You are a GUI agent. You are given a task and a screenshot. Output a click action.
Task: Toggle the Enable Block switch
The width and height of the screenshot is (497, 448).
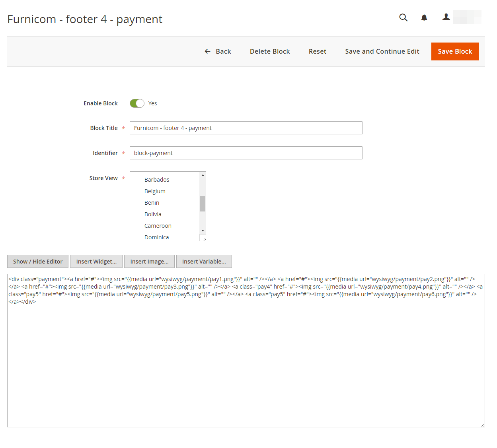(x=137, y=103)
